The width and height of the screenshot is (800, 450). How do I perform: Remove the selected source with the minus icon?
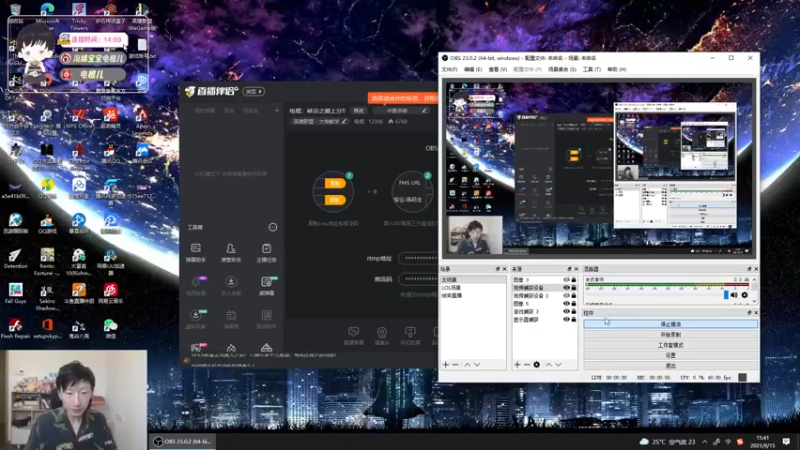pyautogui.click(x=527, y=365)
